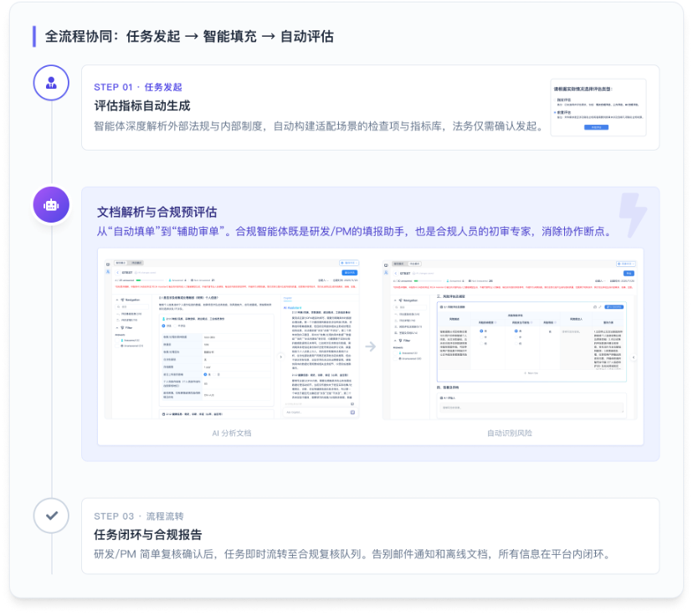The image size is (693, 616).
Task: Select middle radio in first risk column
Action: click(481, 337)
